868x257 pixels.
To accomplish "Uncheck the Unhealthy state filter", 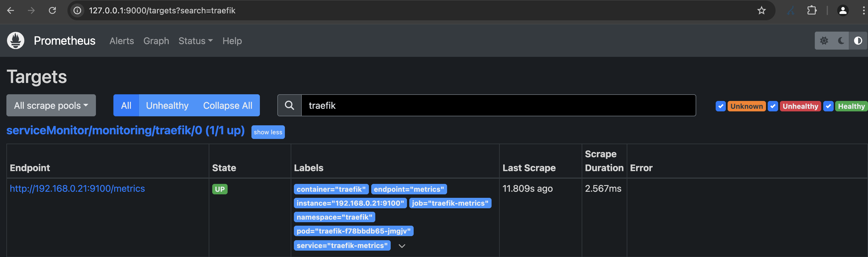I will (773, 106).
